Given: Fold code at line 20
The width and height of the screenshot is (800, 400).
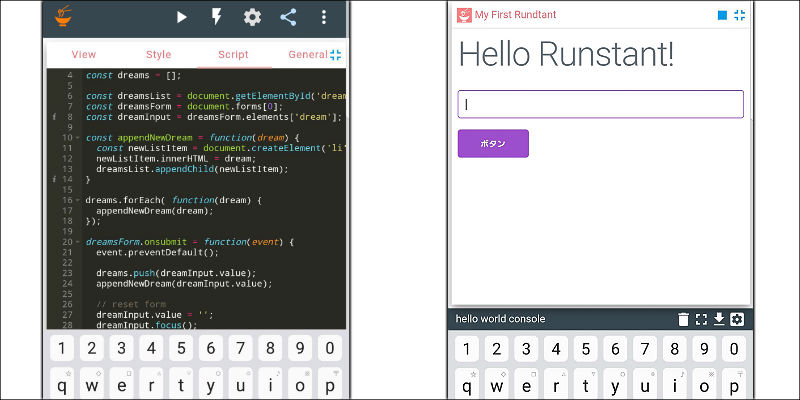Looking at the screenshot, I should [78, 242].
